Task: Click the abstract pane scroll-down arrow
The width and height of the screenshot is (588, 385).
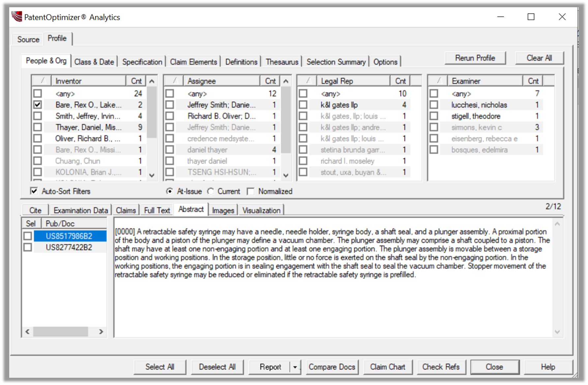Action: click(557, 332)
